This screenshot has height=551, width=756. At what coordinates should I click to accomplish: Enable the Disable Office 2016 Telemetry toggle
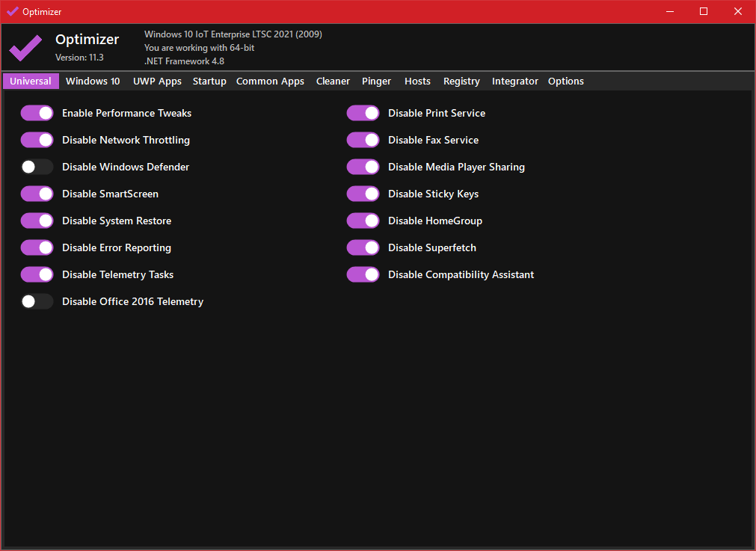[37, 301]
